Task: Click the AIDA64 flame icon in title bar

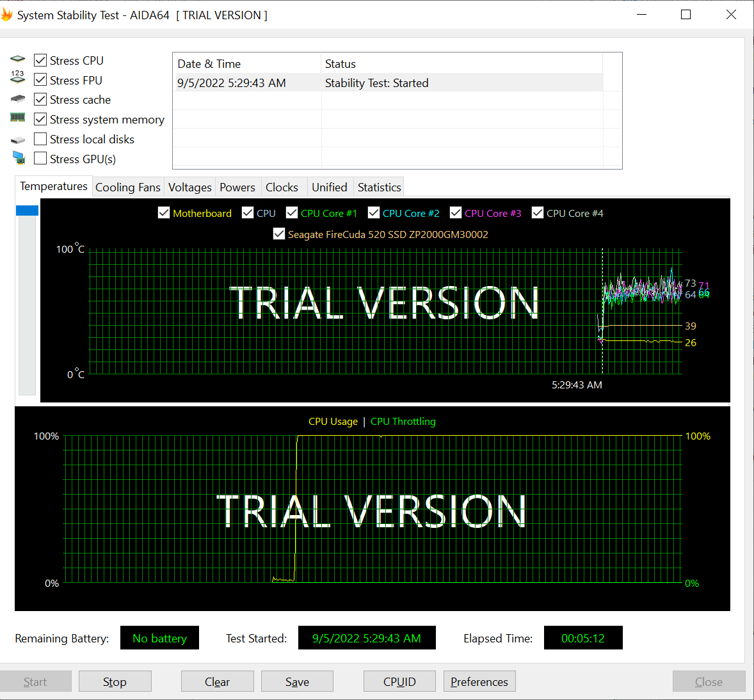Action: click(x=7, y=15)
